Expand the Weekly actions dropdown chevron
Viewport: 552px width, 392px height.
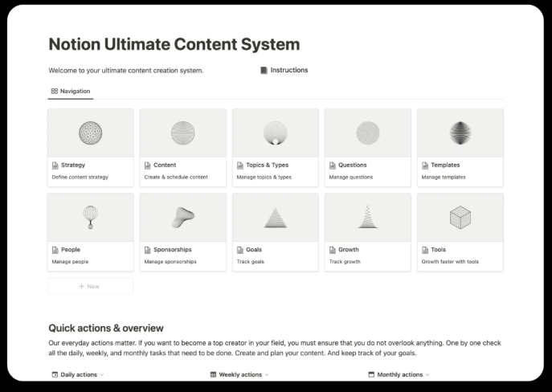click(x=267, y=375)
